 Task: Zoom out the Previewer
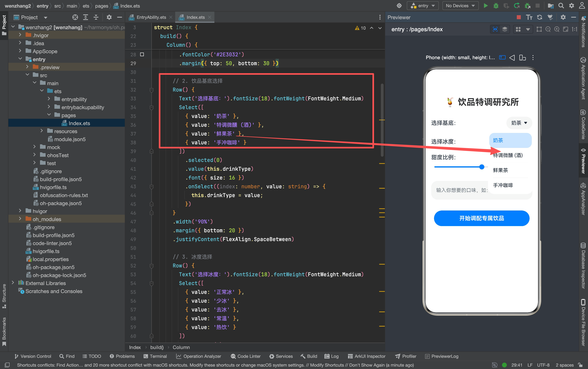point(548,29)
